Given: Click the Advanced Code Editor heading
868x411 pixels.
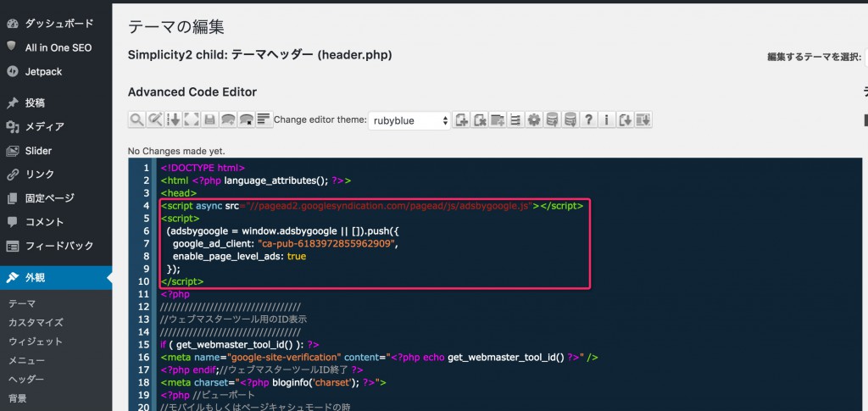Looking at the screenshot, I should pos(192,92).
